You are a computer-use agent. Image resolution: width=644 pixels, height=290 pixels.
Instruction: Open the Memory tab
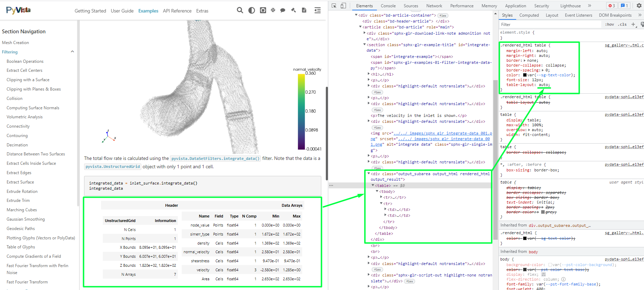(x=489, y=6)
